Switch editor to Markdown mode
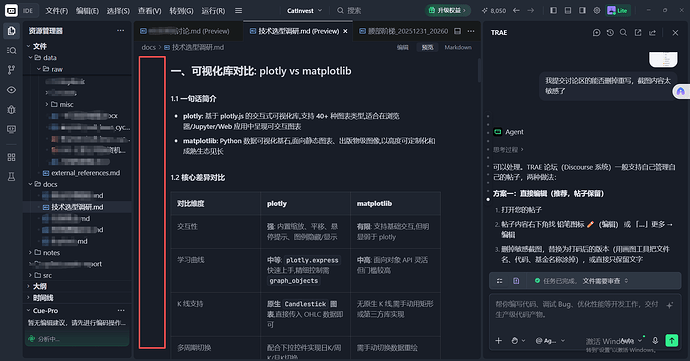The width and height of the screenshot is (690, 361). (x=458, y=47)
